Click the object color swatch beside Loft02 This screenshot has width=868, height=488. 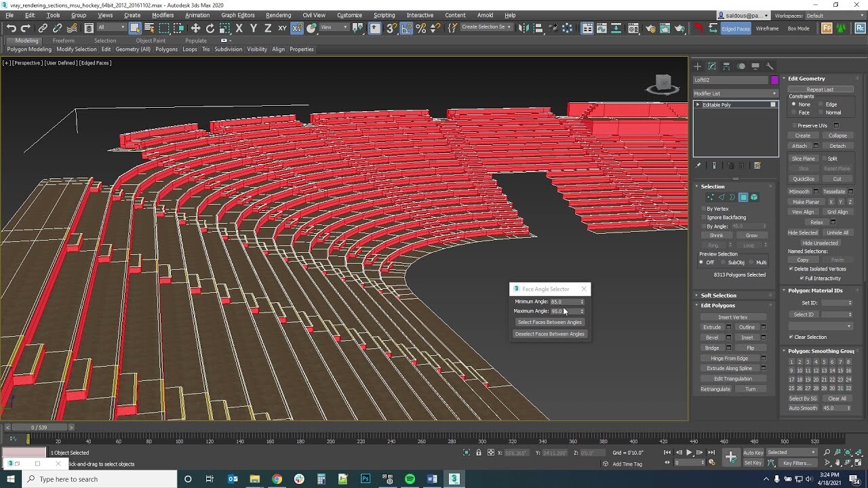tap(774, 79)
